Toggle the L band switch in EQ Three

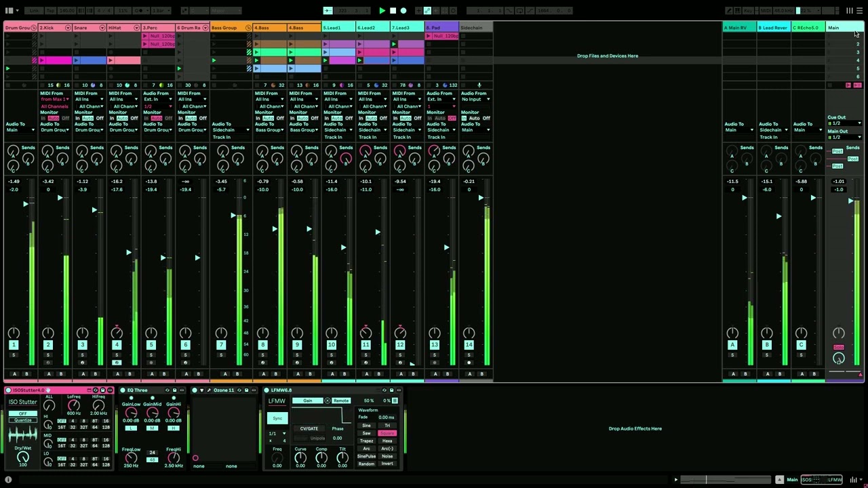pos(131,428)
